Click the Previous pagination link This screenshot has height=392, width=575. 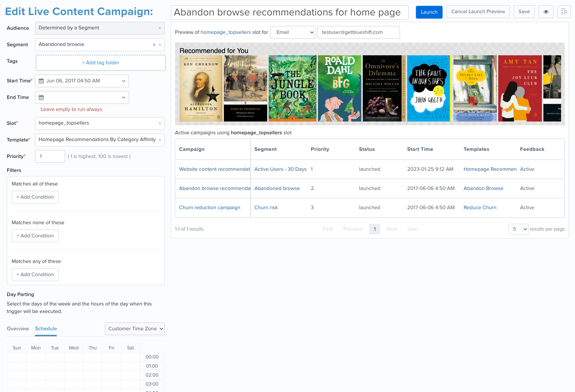(353, 229)
